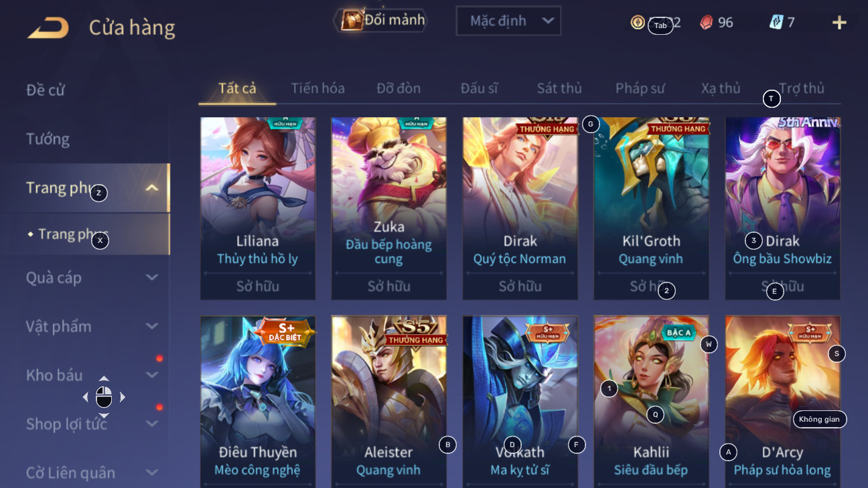Click the gold coin currency icon

(638, 22)
